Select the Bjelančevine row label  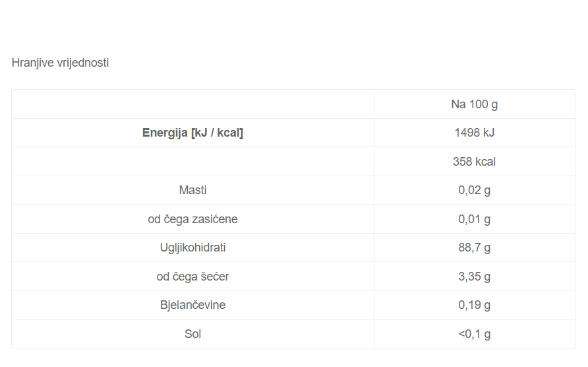pos(192,305)
